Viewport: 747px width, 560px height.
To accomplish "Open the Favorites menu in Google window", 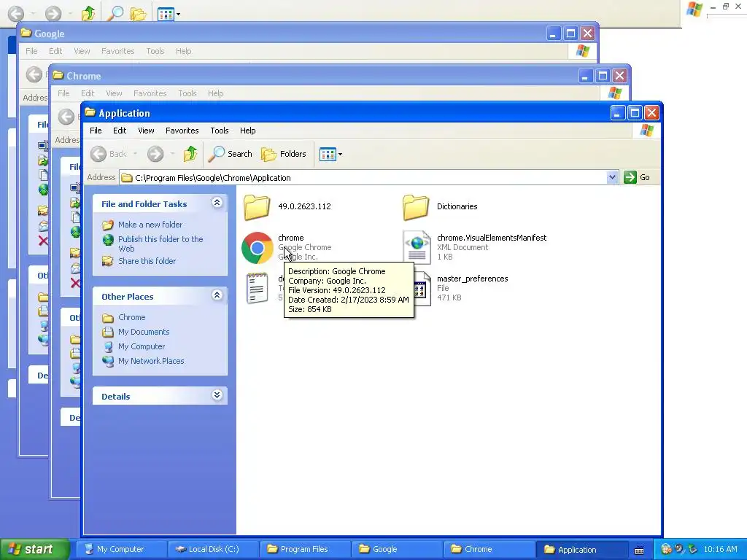I will [x=117, y=51].
